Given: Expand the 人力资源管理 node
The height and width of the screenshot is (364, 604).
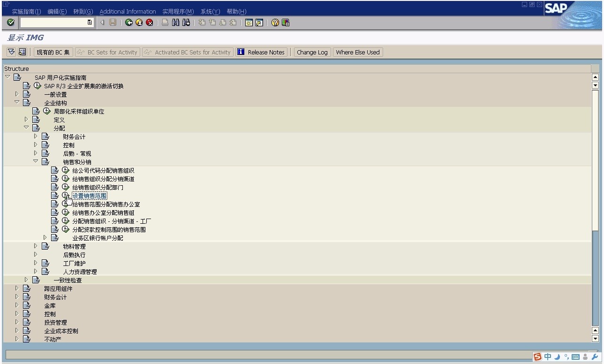Looking at the screenshot, I should click(x=36, y=271).
